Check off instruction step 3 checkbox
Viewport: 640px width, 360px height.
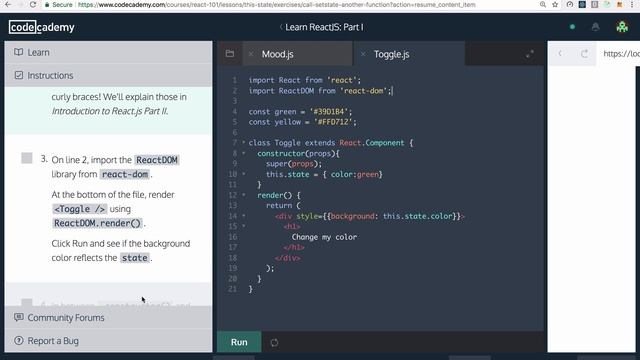27,158
